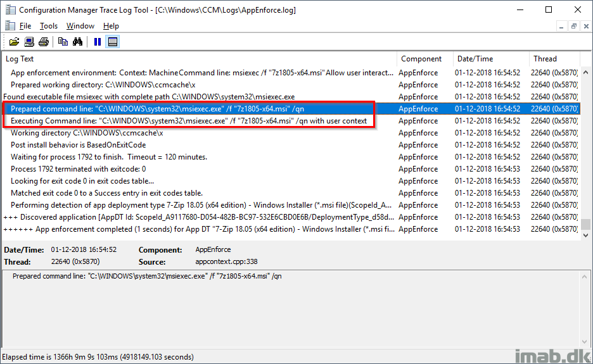Select the 'Prepared working directory' log row
Screen dimensions: 593x364
(291, 85)
